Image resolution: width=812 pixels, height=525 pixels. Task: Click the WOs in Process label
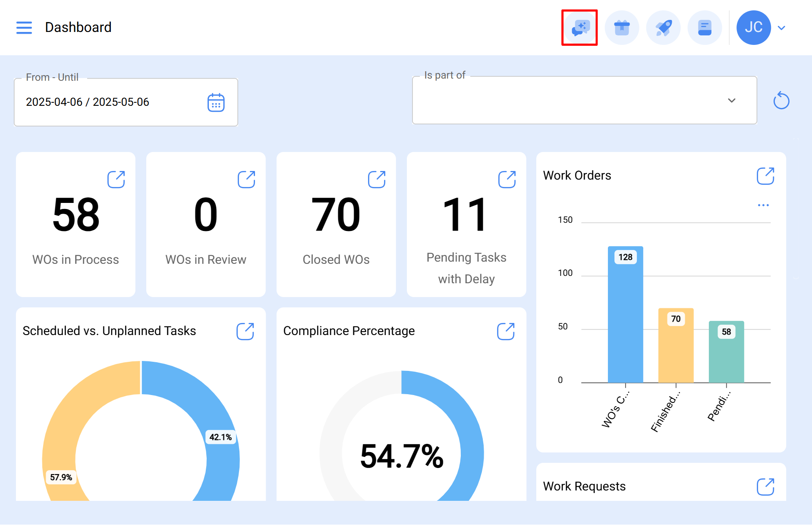[x=76, y=259]
